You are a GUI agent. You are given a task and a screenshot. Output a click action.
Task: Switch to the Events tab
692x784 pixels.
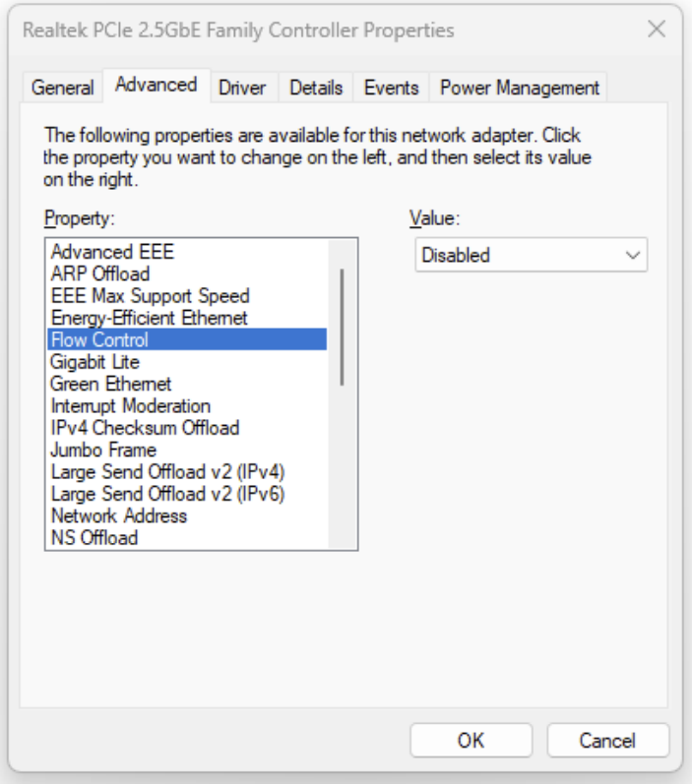pos(392,88)
